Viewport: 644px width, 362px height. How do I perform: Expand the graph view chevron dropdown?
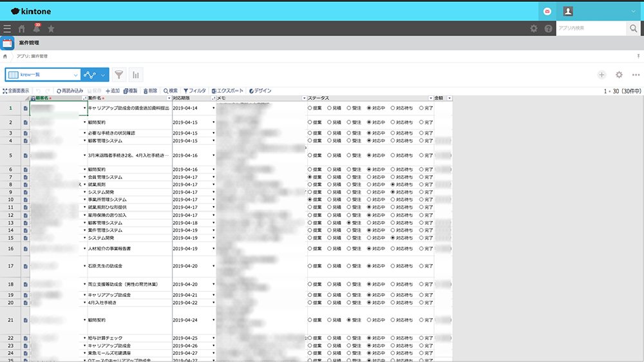click(103, 75)
